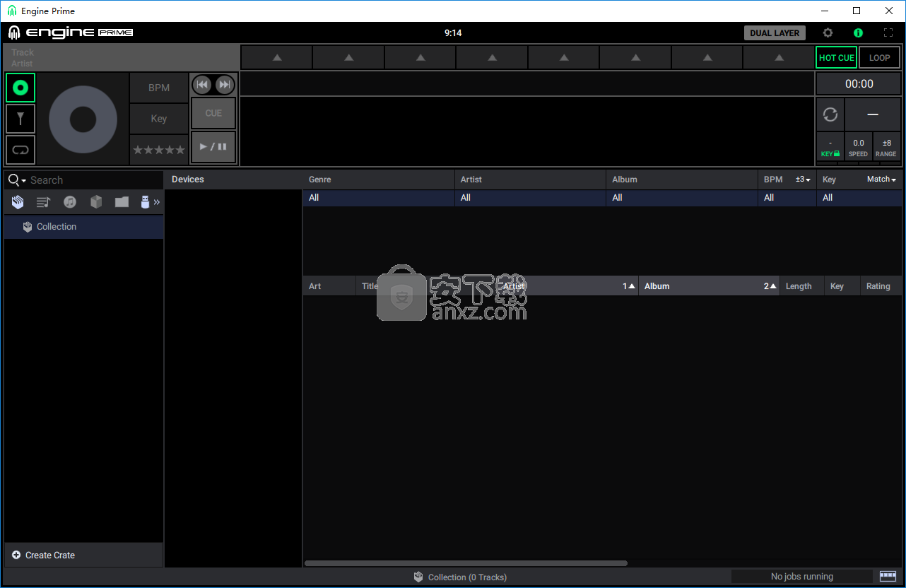Open the 3D cube library icon
The image size is (906, 588).
(96, 202)
